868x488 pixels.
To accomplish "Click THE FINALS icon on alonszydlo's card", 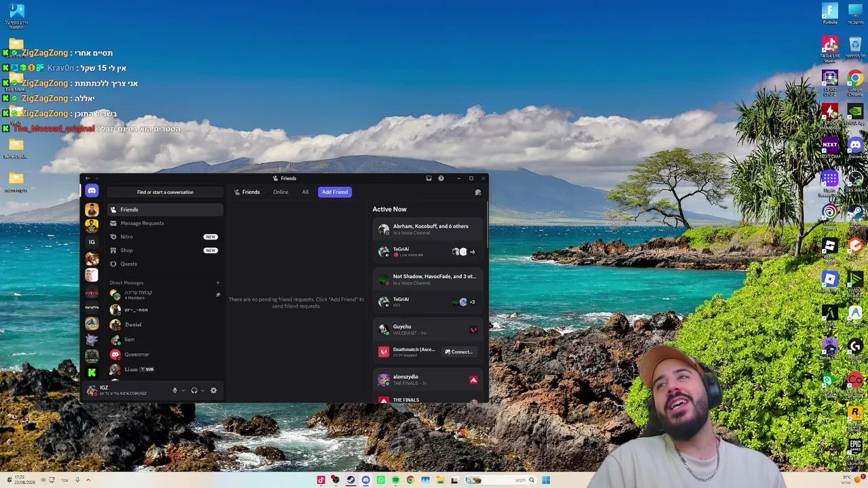I will click(x=473, y=380).
